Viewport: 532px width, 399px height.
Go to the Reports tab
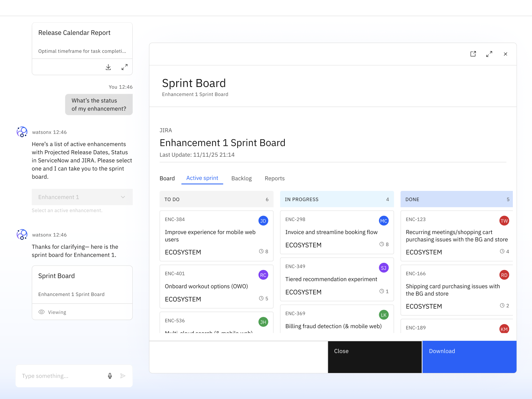pyautogui.click(x=275, y=178)
